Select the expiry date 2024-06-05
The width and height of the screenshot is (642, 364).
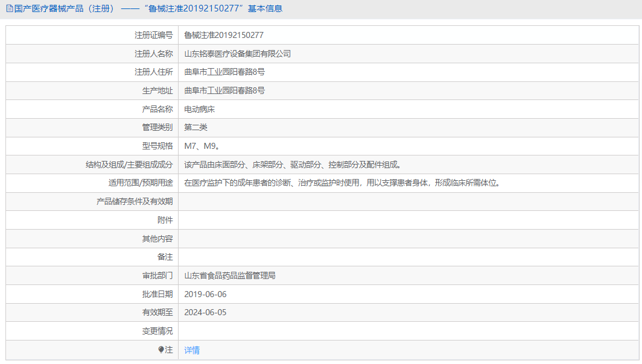(205, 312)
